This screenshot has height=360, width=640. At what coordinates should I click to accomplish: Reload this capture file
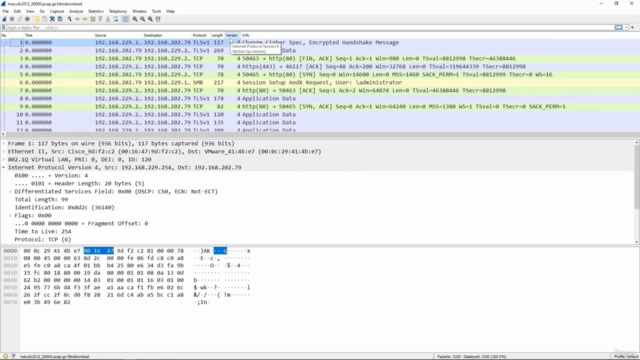[60, 19]
